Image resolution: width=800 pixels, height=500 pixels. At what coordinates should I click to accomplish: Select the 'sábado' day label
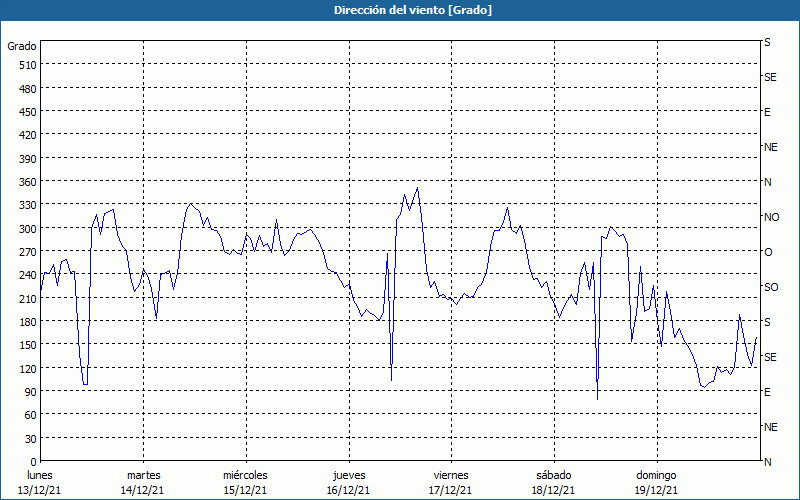pos(554,475)
